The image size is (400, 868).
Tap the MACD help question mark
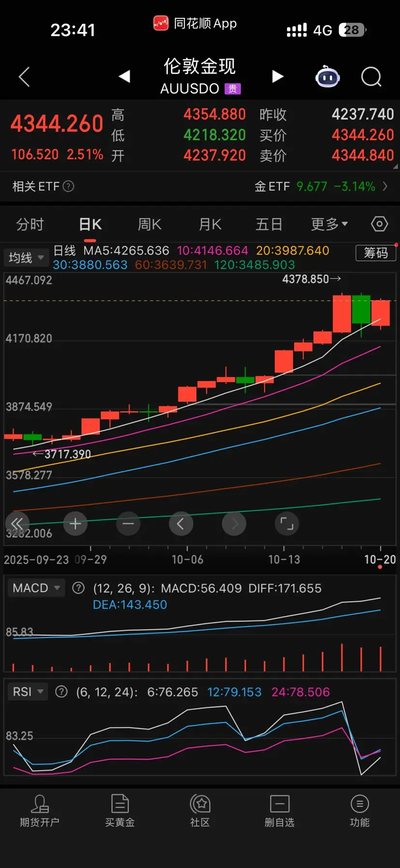pyautogui.click(x=78, y=588)
